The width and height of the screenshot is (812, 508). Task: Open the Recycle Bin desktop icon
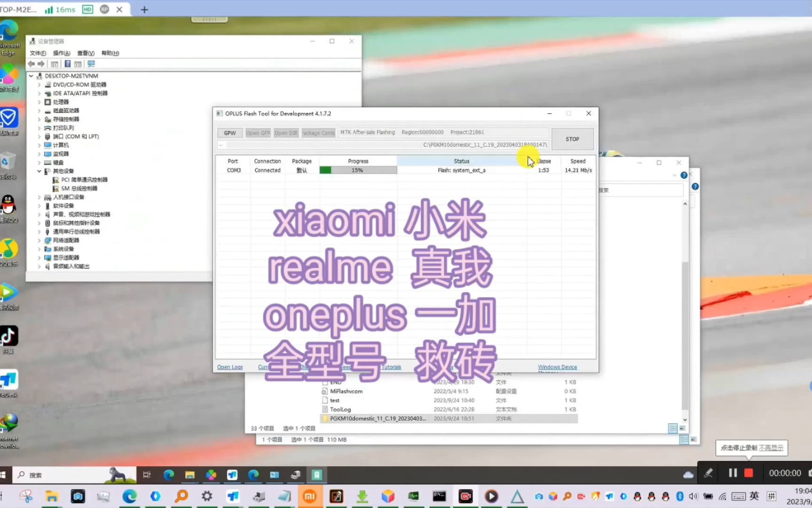(8, 166)
